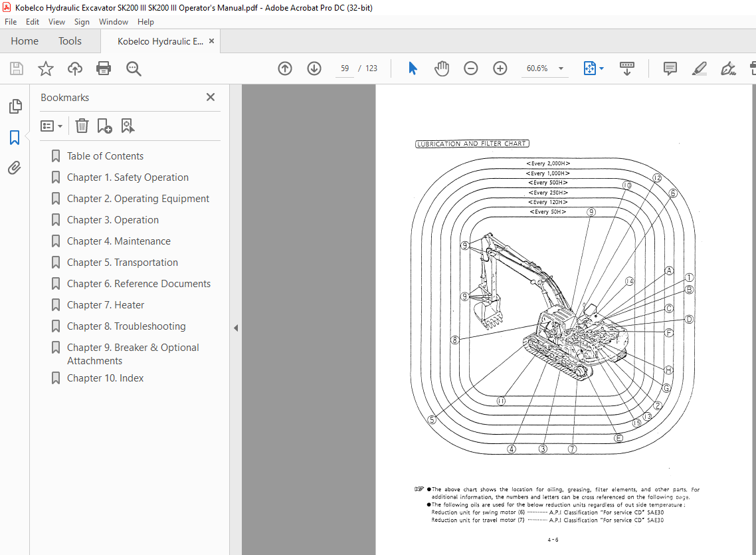Click the page number input field
Image resolution: width=756 pixels, height=555 pixels.
click(x=345, y=68)
